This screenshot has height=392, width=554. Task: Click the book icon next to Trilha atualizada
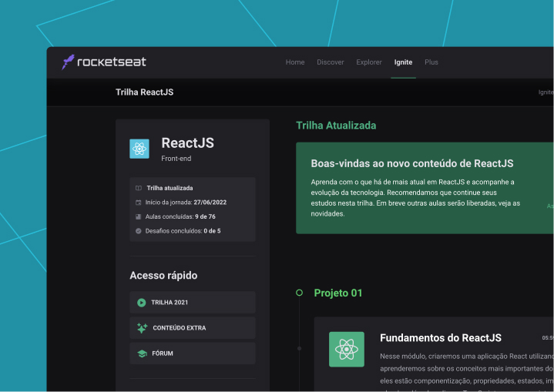click(x=138, y=188)
